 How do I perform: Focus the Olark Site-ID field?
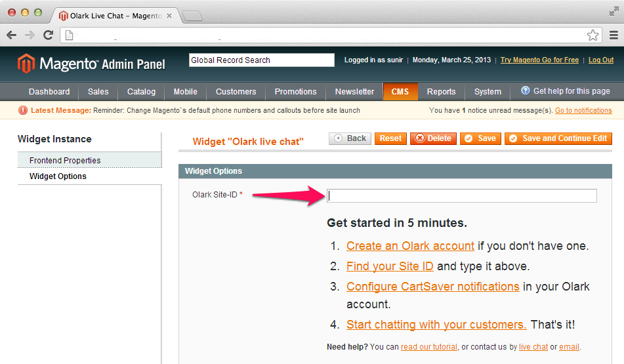(x=461, y=195)
